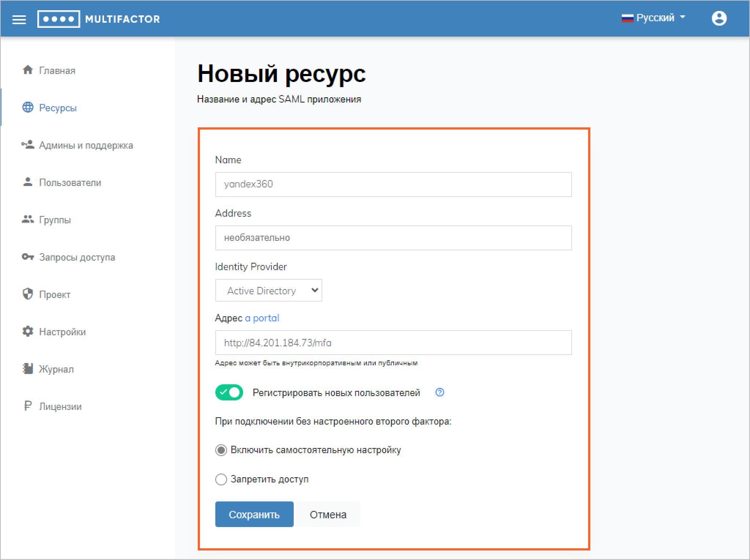Click the Сохранить button

tap(254, 514)
